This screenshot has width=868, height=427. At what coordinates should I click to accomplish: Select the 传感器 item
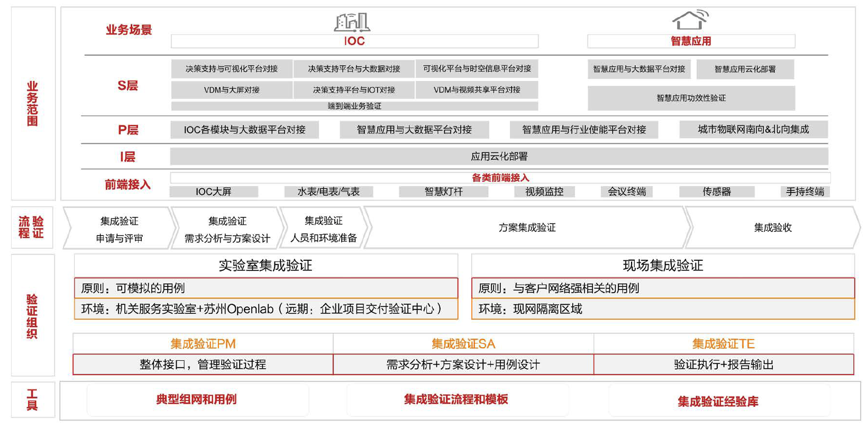(x=717, y=192)
